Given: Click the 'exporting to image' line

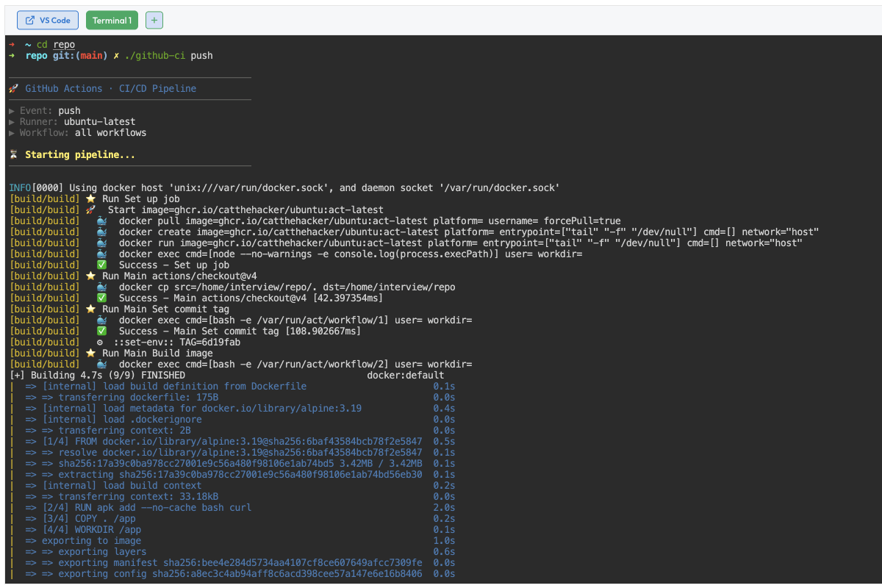Looking at the screenshot, I should coord(232,541).
